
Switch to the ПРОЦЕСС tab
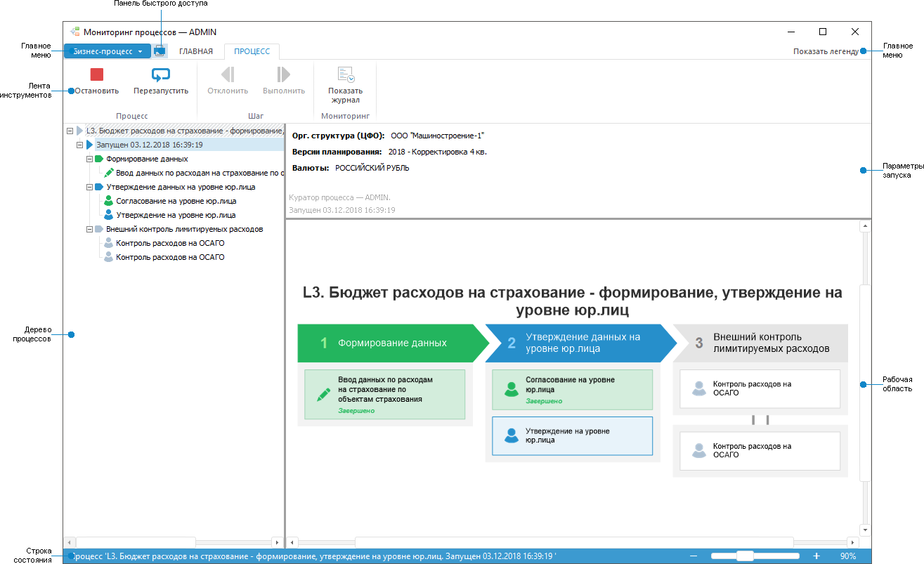tap(252, 51)
